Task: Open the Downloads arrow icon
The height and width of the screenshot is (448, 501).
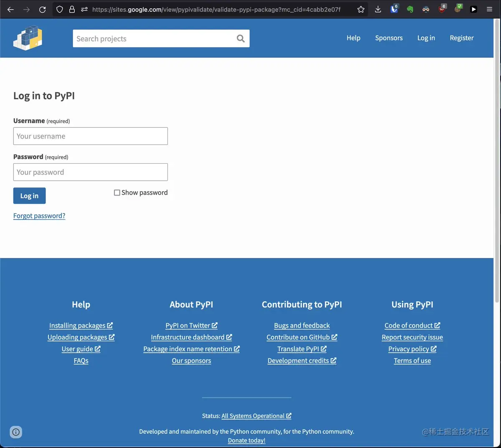Action: coord(378,9)
